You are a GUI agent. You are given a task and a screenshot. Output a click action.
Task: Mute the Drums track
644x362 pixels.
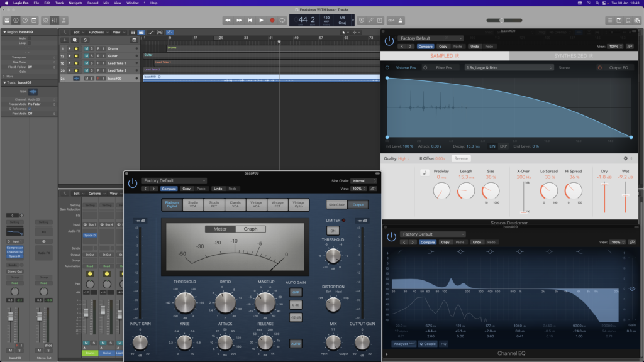[86, 48]
